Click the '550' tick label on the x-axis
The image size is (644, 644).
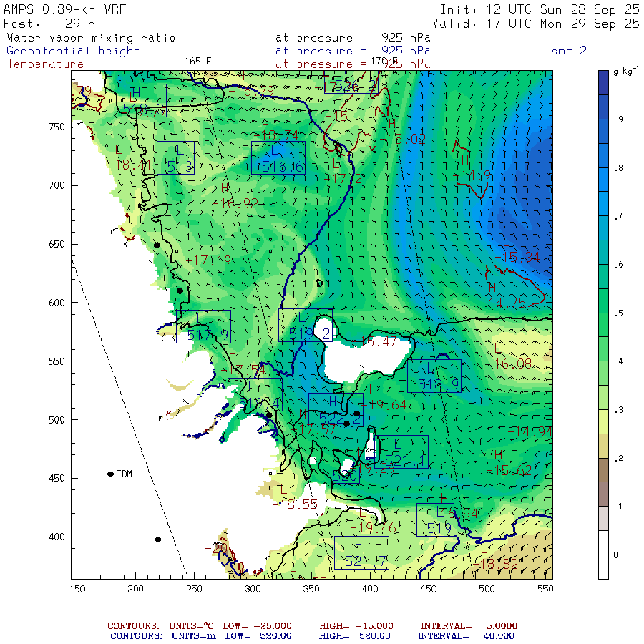(545, 589)
